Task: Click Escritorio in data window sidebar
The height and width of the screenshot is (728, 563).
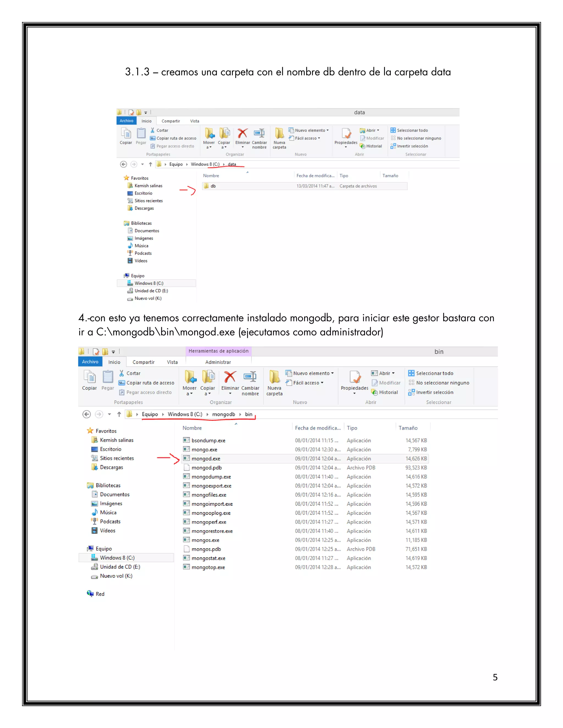Action: coord(140,193)
